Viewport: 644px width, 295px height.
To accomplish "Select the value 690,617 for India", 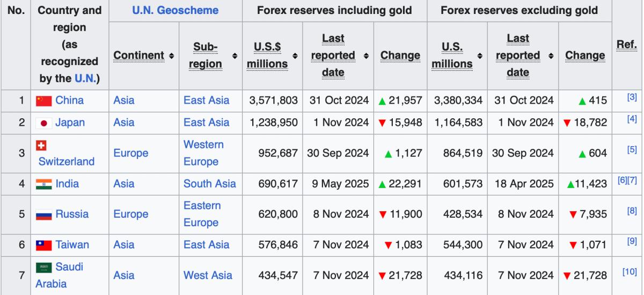I will tap(279, 184).
